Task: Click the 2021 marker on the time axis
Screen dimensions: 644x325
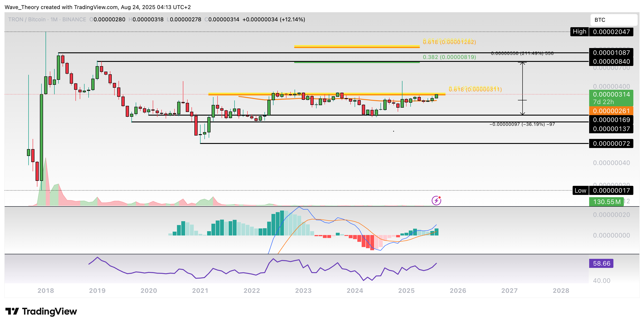Action: [x=200, y=291]
